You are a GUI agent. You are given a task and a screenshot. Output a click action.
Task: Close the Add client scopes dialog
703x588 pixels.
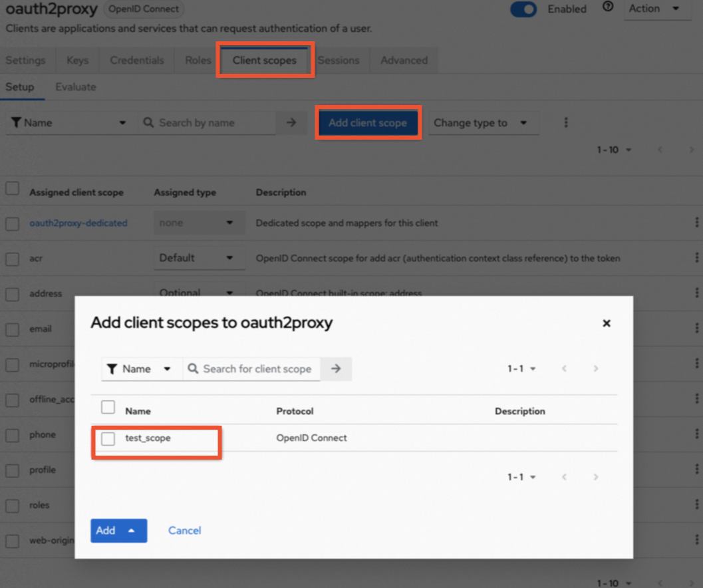click(x=606, y=323)
